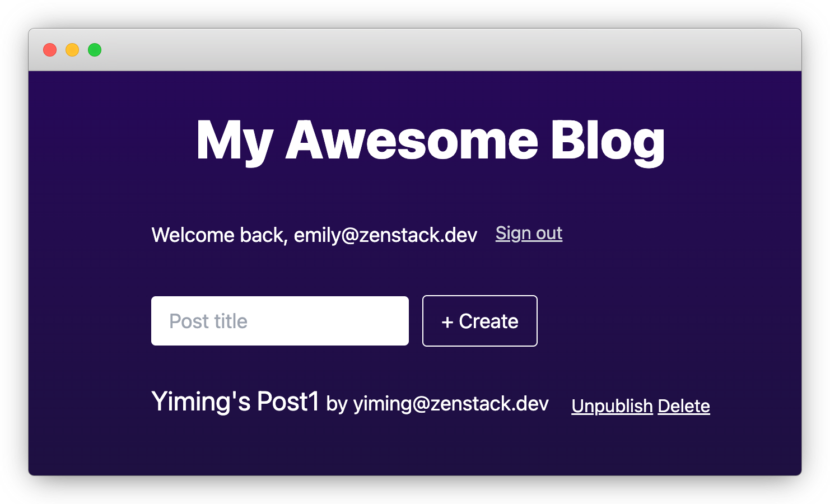Click the My Awesome Blog heading

click(x=430, y=140)
